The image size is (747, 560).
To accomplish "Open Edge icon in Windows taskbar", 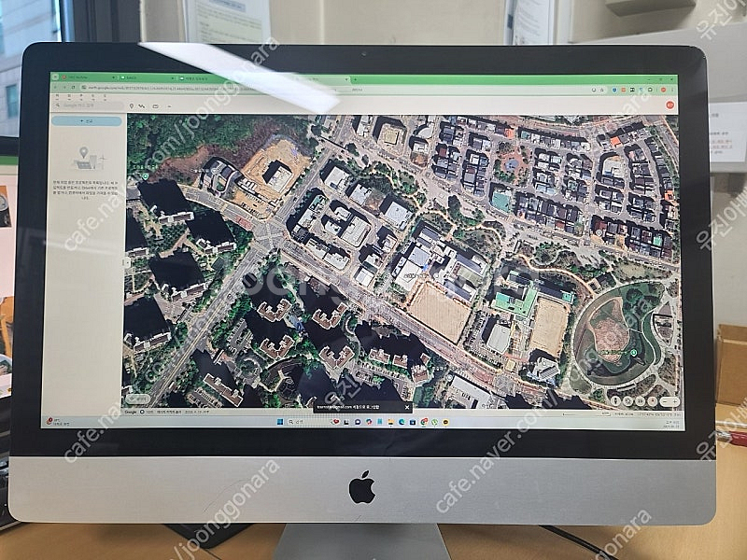I will (402, 422).
